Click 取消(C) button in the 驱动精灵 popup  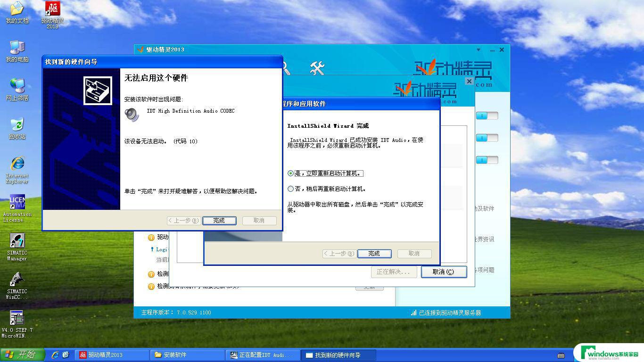click(x=444, y=272)
